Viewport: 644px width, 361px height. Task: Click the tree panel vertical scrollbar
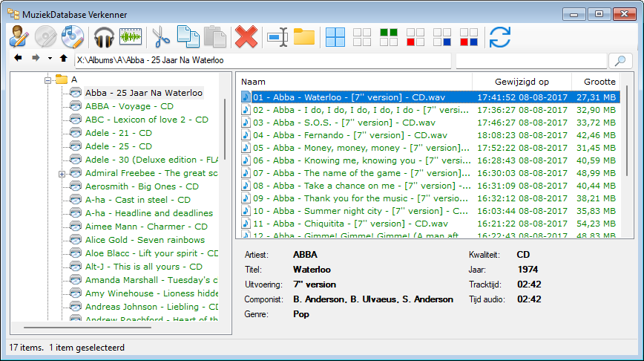[225, 131]
